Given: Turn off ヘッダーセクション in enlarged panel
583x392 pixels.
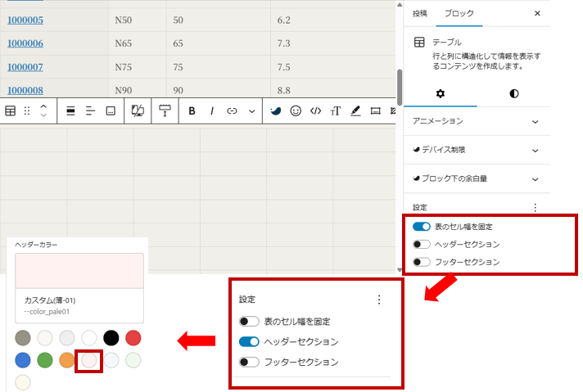Looking at the screenshot, I should [x=249, y=341].
